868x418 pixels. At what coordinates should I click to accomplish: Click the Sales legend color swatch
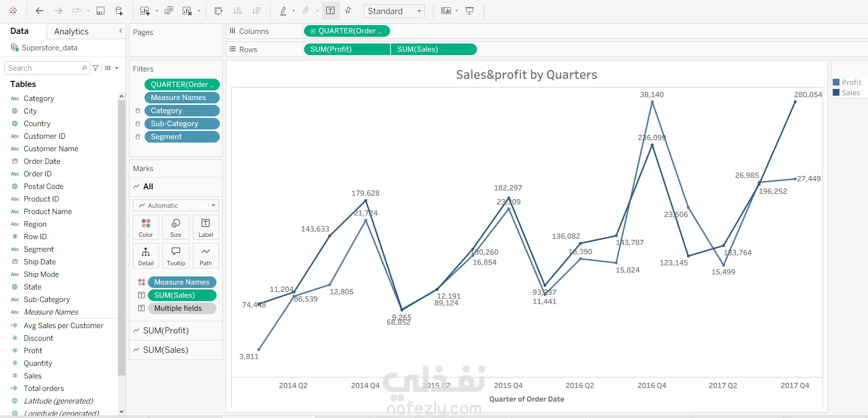tap(836, 93)
